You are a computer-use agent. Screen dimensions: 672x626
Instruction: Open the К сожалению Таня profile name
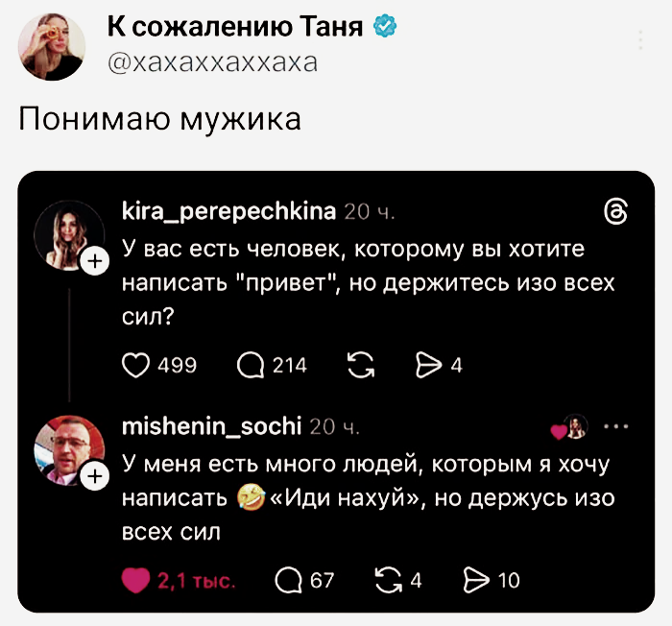235,27
